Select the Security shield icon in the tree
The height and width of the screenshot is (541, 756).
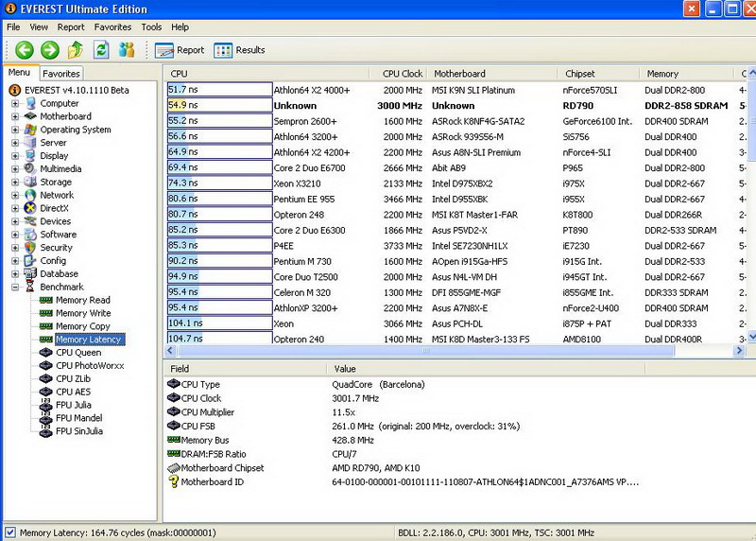coord(30,248)
